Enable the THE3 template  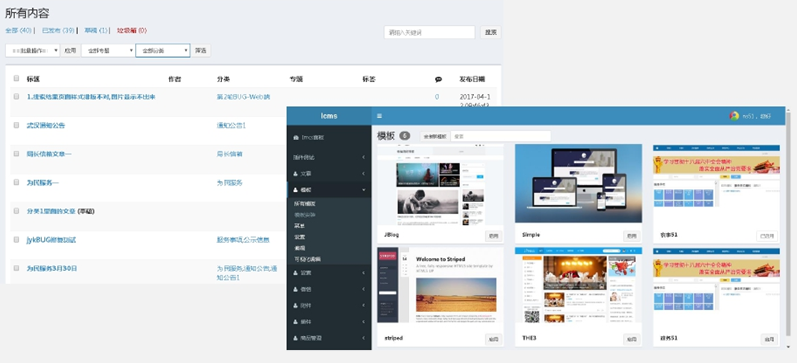(632, 339)
